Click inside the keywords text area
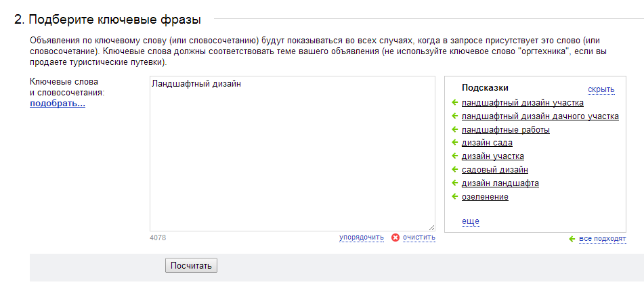 [x=292, y=154]
